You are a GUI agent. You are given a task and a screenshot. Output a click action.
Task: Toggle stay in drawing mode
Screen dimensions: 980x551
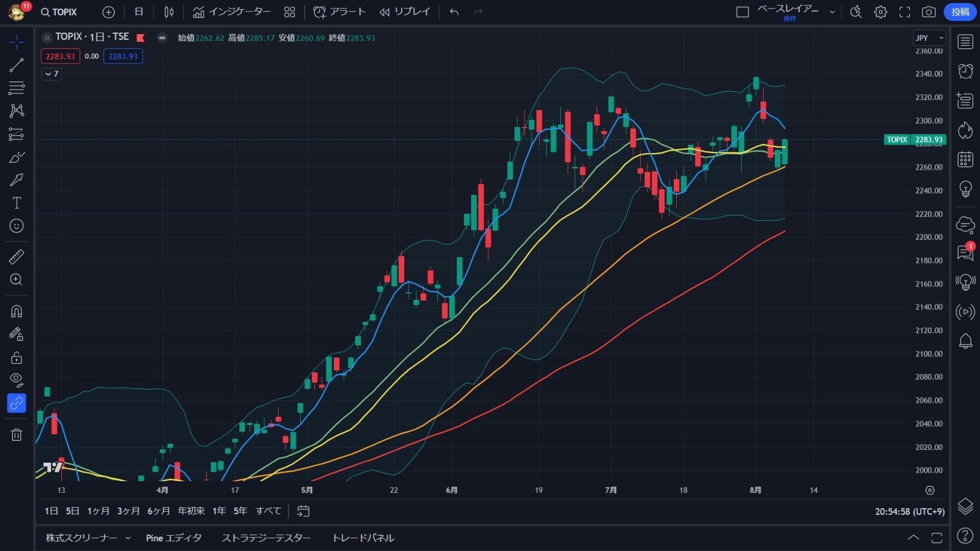17,334
